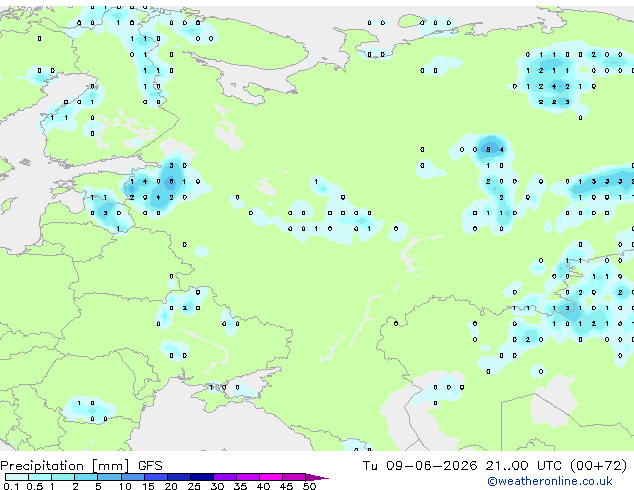This screenshot has height=490, width=634.
Task: Click the 'Tu 09-06-2026 21..00 UTC (00+72)' timestamp
Action: tap(495, 466)
